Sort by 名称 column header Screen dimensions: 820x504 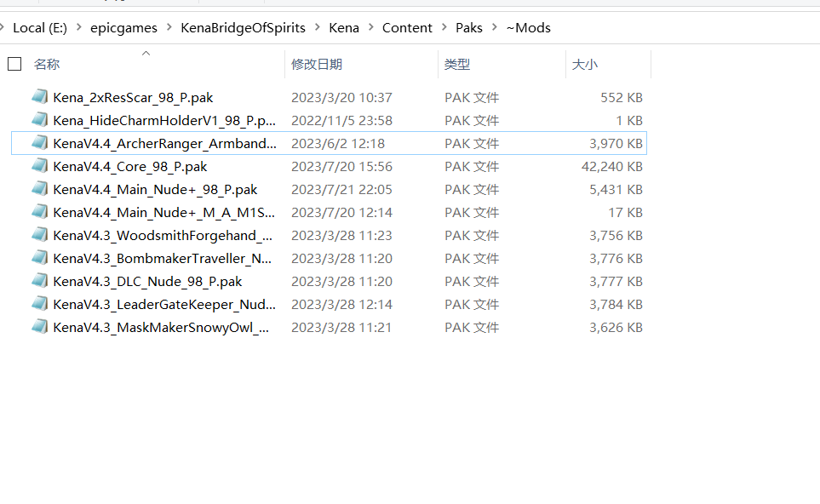[x=47, y=65]
